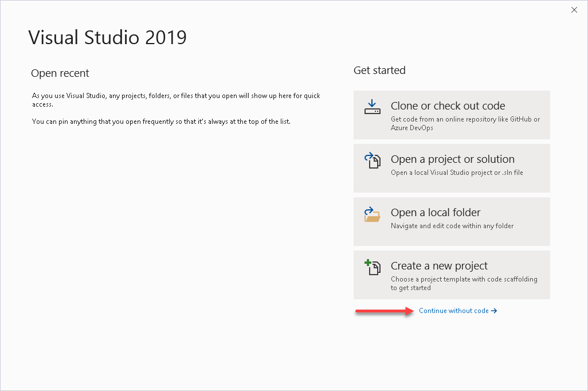Click the project template code scaffolding description

click(464, 283)
